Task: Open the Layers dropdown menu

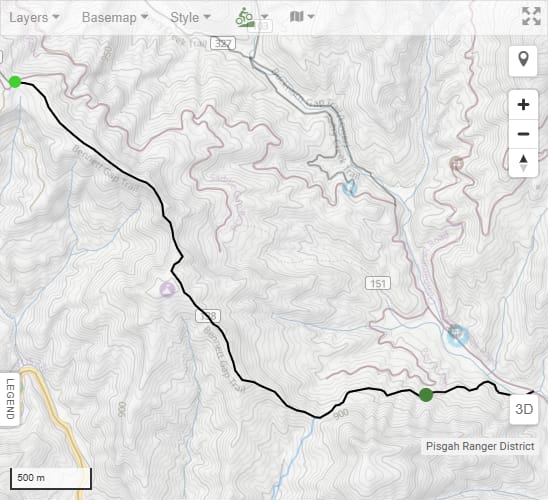Action: pyautogui.click(x=34, y=17)
